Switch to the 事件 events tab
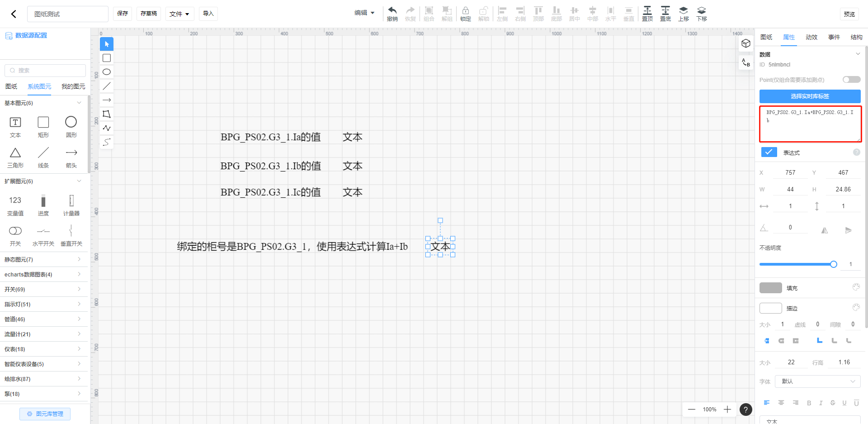This screenshot has height=424, width=868. pos(834,37)
